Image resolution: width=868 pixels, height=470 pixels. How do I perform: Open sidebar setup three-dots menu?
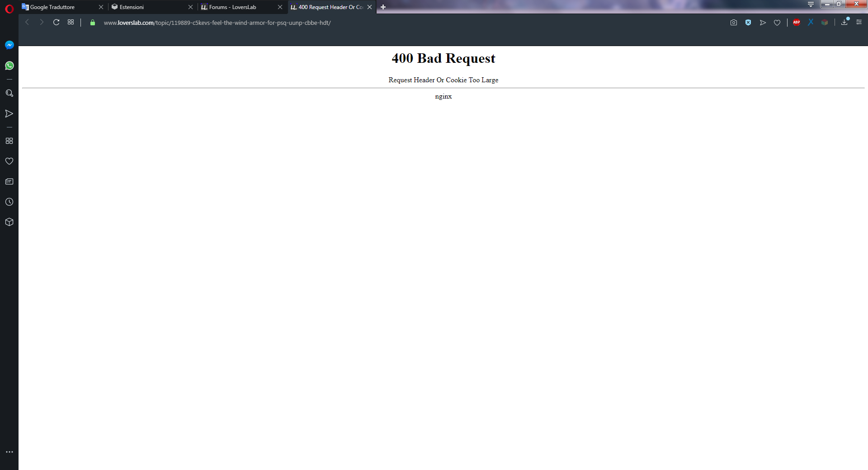pyautogui.click(x=9, y=452)
